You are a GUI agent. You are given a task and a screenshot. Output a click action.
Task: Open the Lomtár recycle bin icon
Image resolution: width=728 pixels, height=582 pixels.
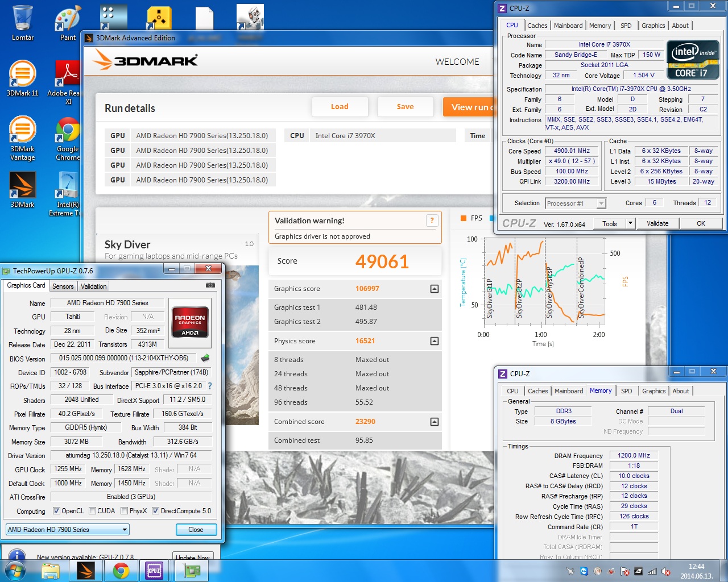click(23, 24)
